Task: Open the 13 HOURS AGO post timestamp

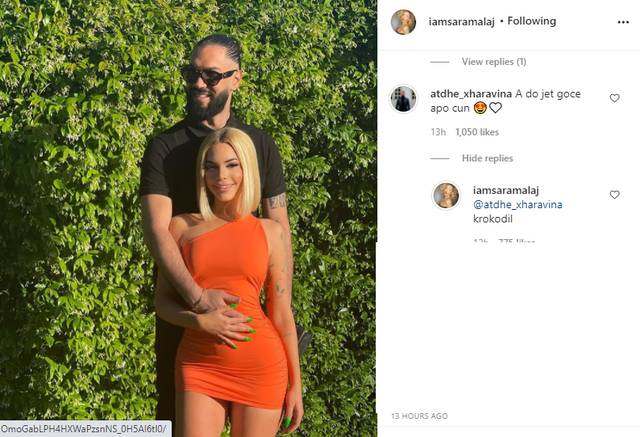Action: (x=419, y=416)
